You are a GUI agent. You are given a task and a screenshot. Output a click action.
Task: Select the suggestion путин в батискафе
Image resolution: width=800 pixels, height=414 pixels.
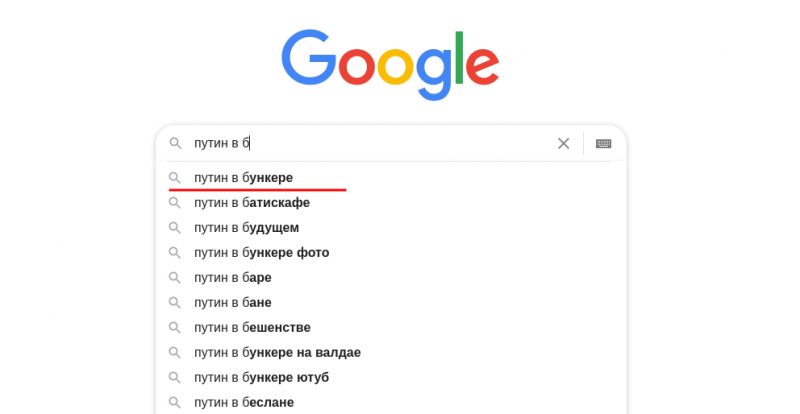coord(391,203)
